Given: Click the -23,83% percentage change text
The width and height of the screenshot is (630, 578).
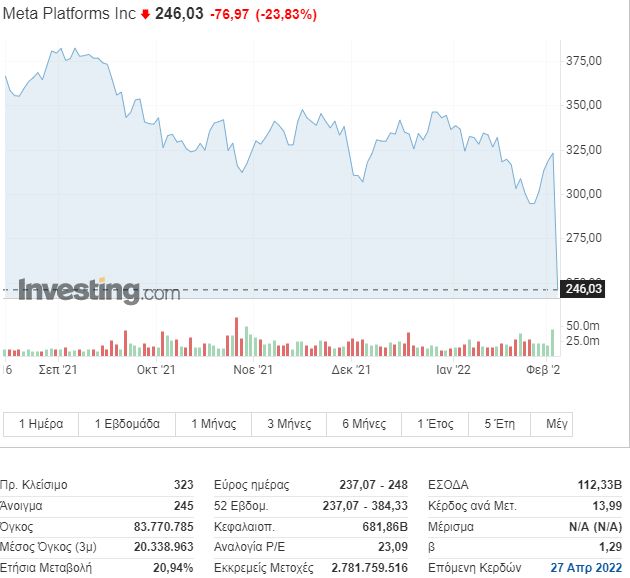Looking at the screenshot, I should coord(286,14).
